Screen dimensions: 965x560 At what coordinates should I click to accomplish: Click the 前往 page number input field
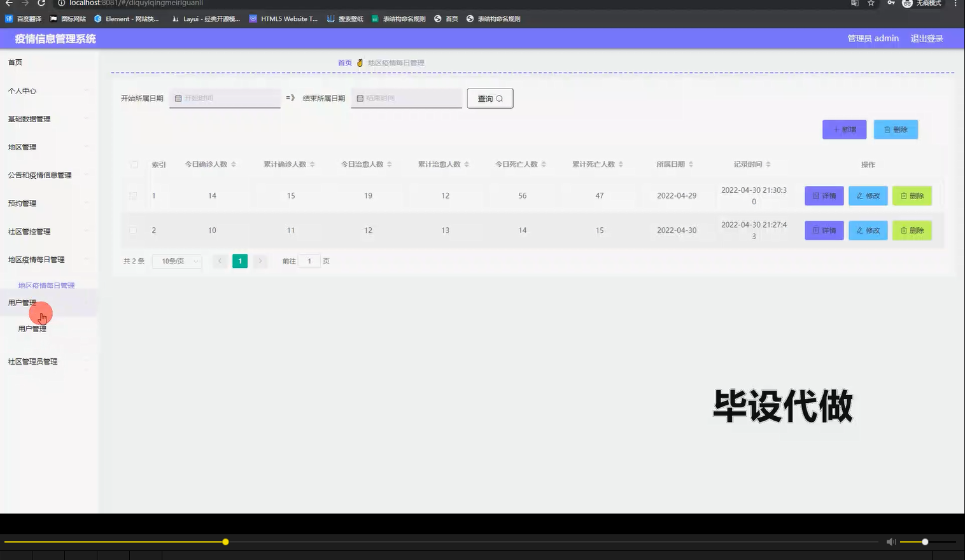coord(309,261)
